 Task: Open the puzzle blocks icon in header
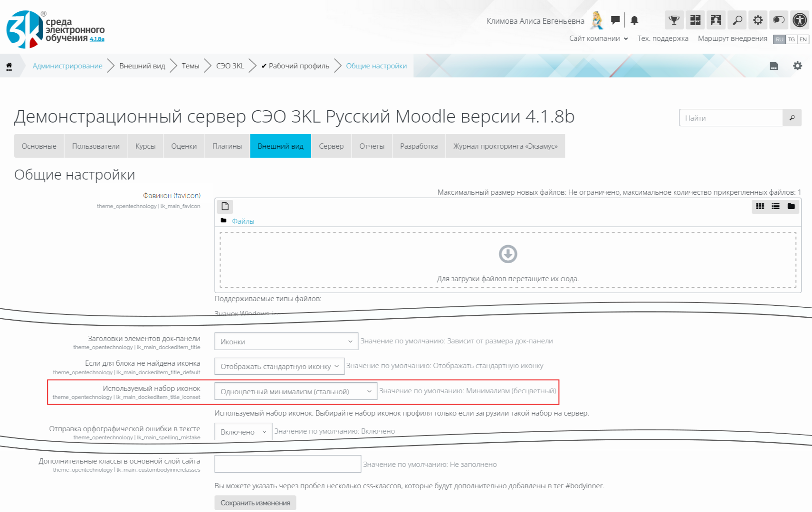716,20
